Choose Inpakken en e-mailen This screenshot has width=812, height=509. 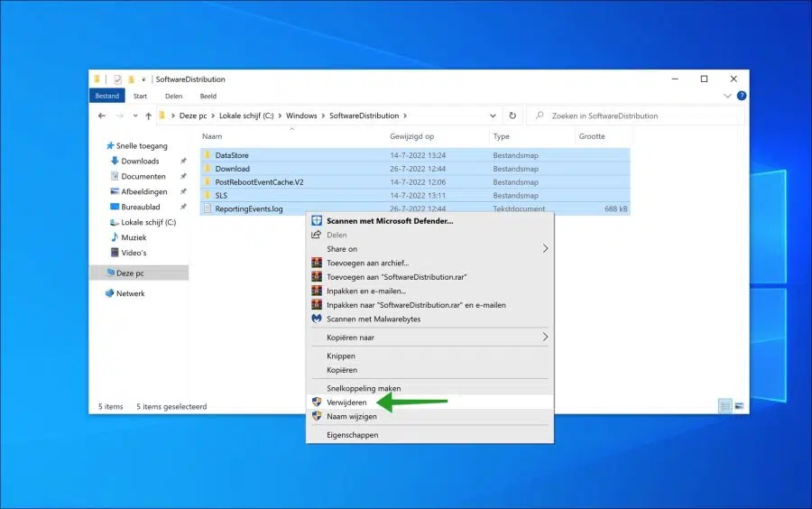coord(429,291)
